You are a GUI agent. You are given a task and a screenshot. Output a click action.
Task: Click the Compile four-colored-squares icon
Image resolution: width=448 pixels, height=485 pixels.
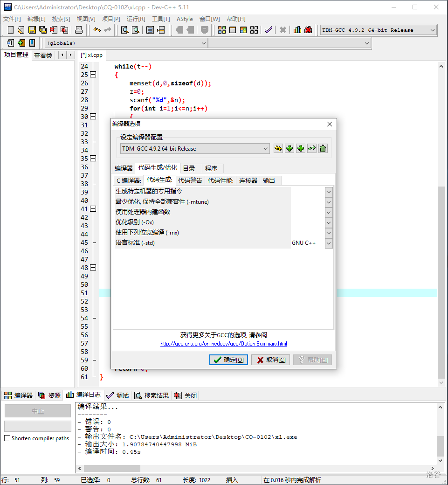[222, 30]
